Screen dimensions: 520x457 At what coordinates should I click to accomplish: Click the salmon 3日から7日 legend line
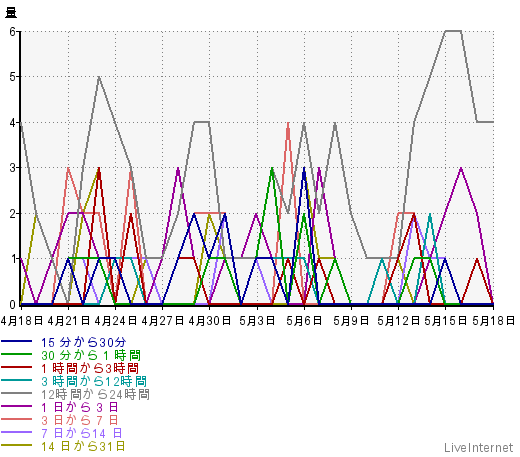(x=16, y=419)
